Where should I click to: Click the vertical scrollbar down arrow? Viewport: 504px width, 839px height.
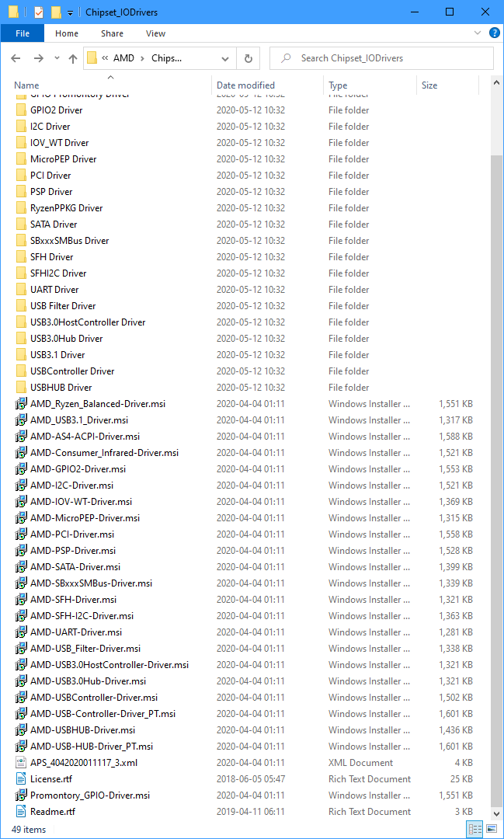click(x=496, y=814)
